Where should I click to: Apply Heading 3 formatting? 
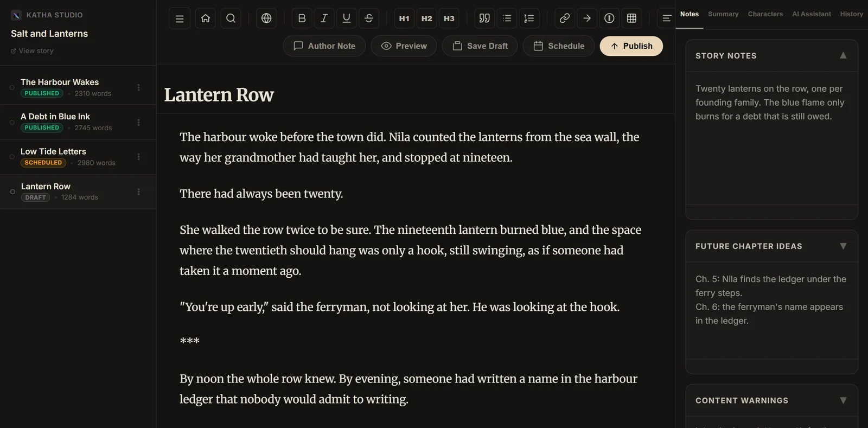(449, 18)
